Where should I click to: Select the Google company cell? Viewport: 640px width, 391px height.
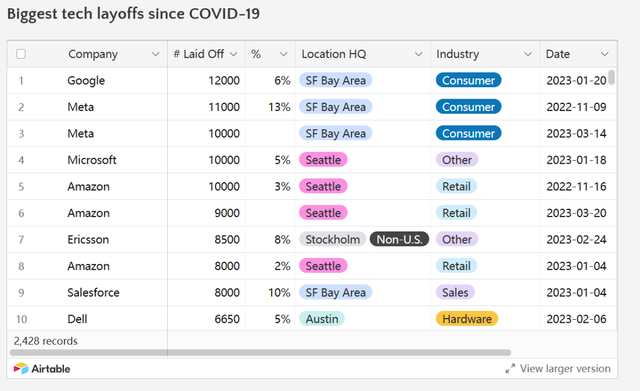(86, 80)
